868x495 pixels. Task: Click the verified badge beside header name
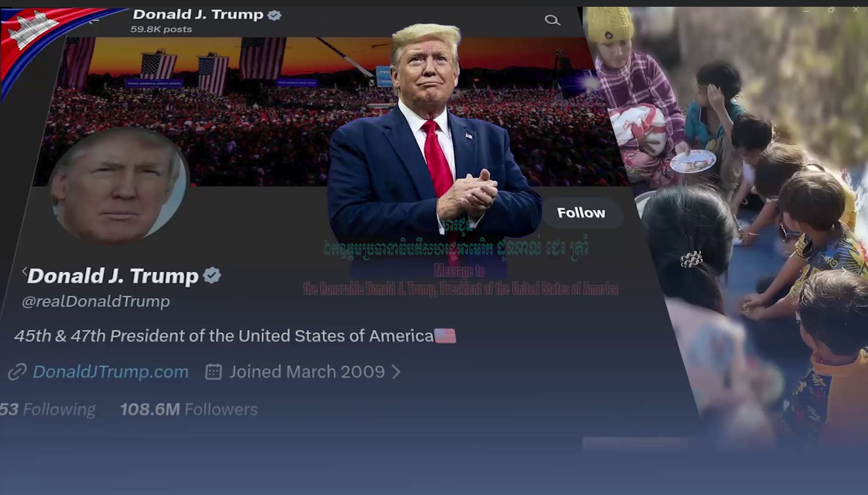tap(274, 15)
